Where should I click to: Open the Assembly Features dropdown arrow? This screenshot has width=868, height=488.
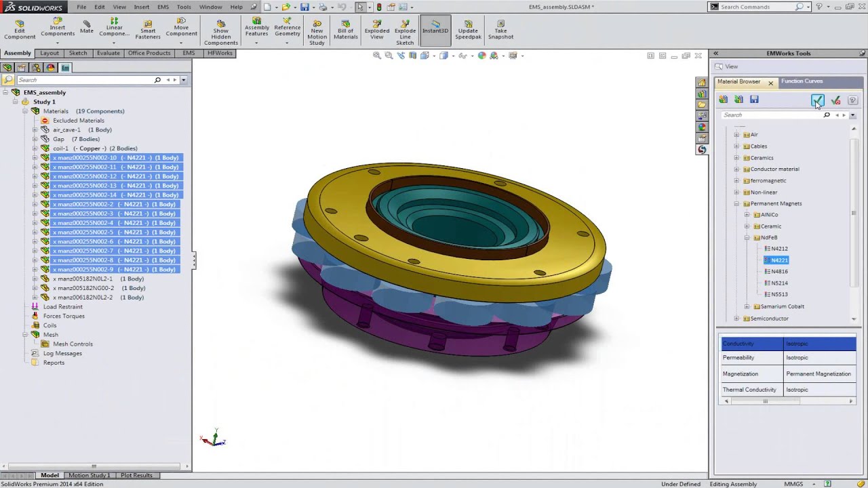[x=256, y=43]
